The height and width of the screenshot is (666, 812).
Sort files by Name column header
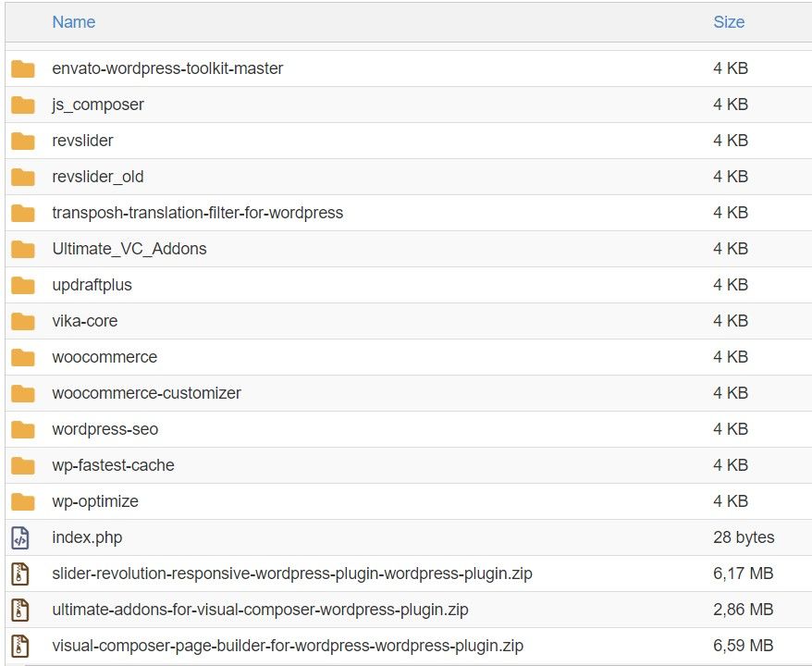click(x=74, y=22)
